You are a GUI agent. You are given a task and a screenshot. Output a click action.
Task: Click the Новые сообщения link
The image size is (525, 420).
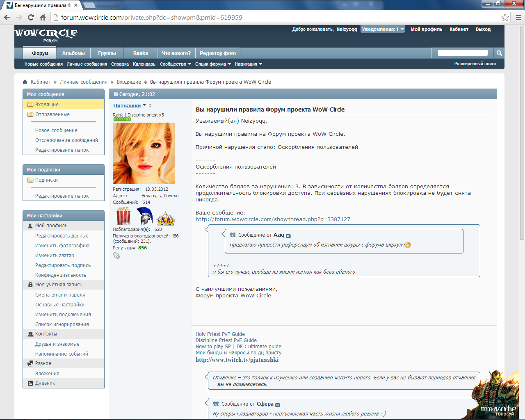pyautogui.click(x=43, y=64)
